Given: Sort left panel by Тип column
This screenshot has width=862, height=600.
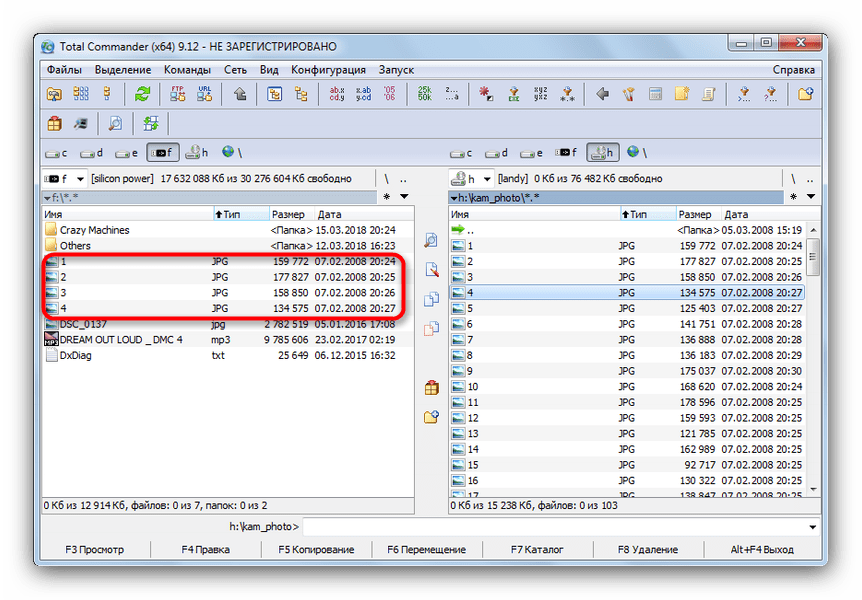Looking at the screenshot, I should pos(240,214).
